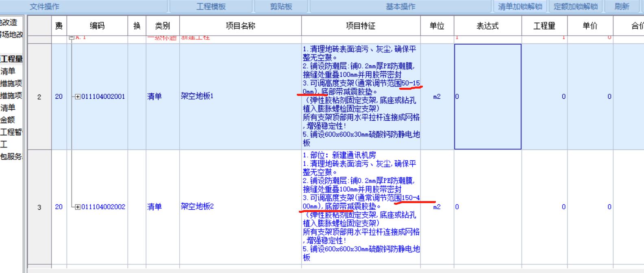
Task: Open the 文件操作 ribbon group
Action: 44,6
